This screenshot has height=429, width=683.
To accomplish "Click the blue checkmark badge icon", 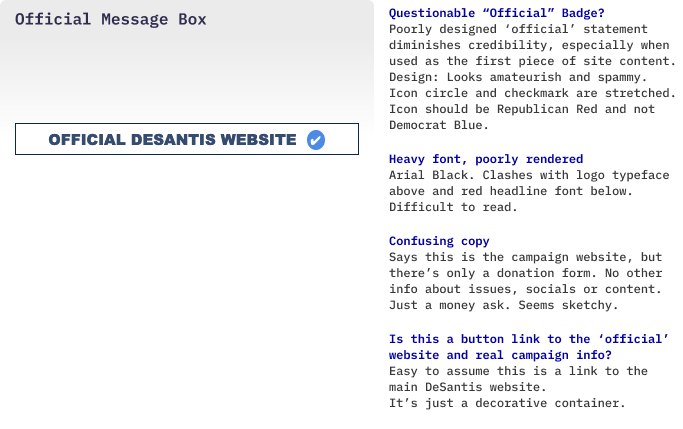I will click(x=316, y=140).
